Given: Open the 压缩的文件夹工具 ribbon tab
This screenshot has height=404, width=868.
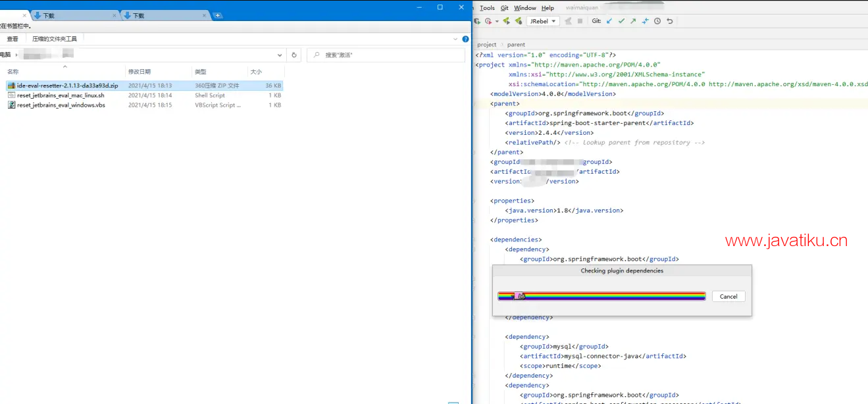Looking at the screenshot, I should pyautogui.click(x=55, y=39).
